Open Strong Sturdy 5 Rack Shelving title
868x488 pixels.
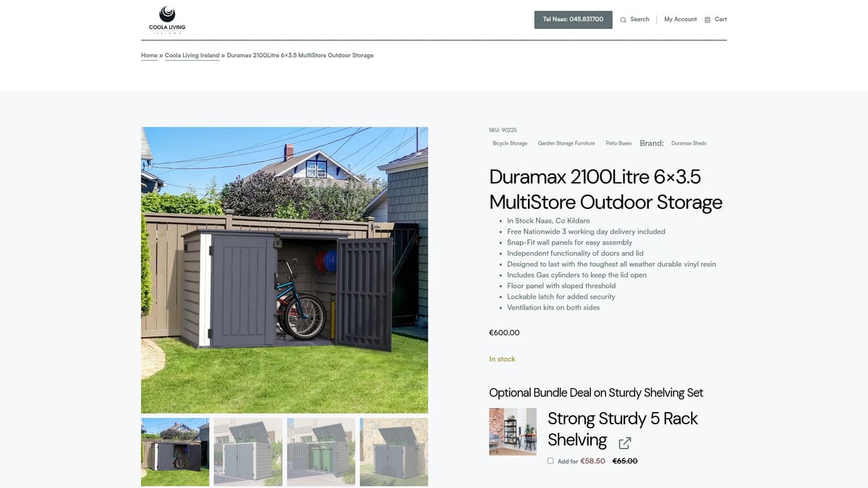coord(623,429)
